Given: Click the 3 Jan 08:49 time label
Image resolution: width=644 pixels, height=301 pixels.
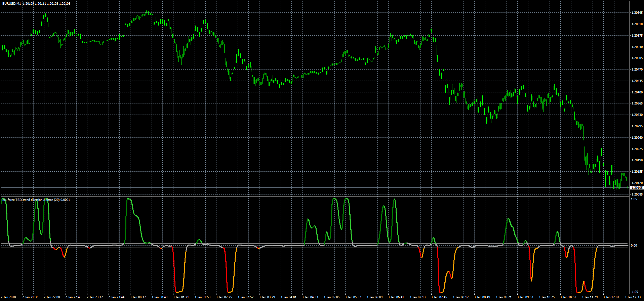Looking at the screenshot, I should [x=482, y=297].
